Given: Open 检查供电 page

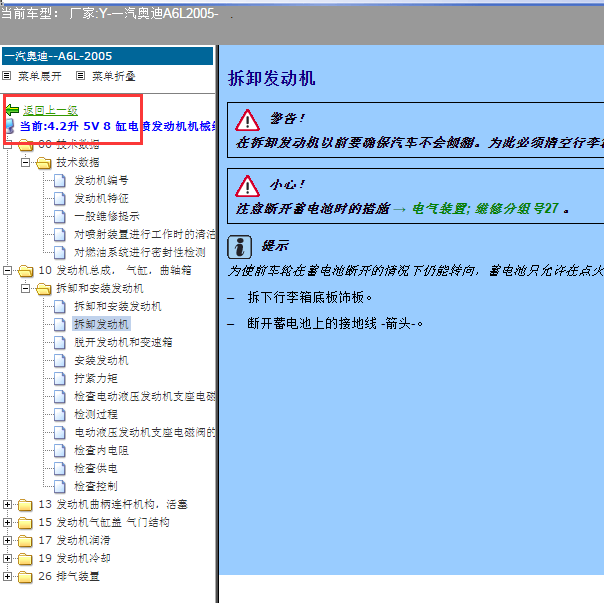Looking at the screenshot, I should pos(96,468).
